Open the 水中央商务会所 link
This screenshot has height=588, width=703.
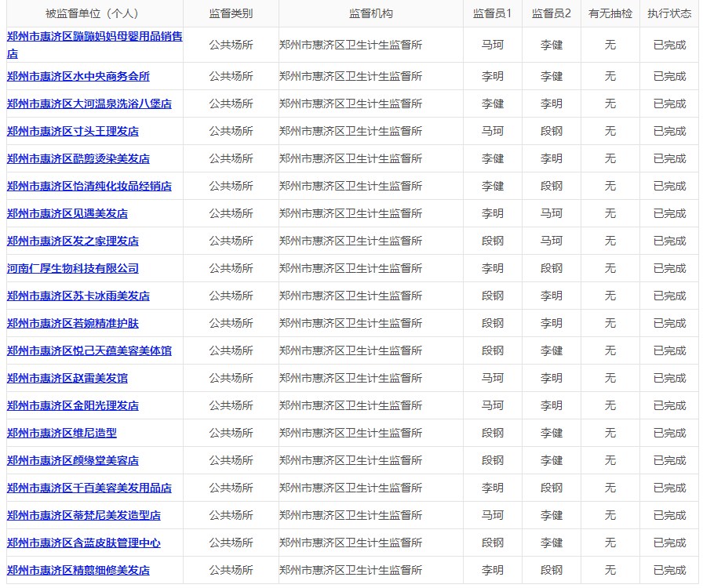point(78,76)
